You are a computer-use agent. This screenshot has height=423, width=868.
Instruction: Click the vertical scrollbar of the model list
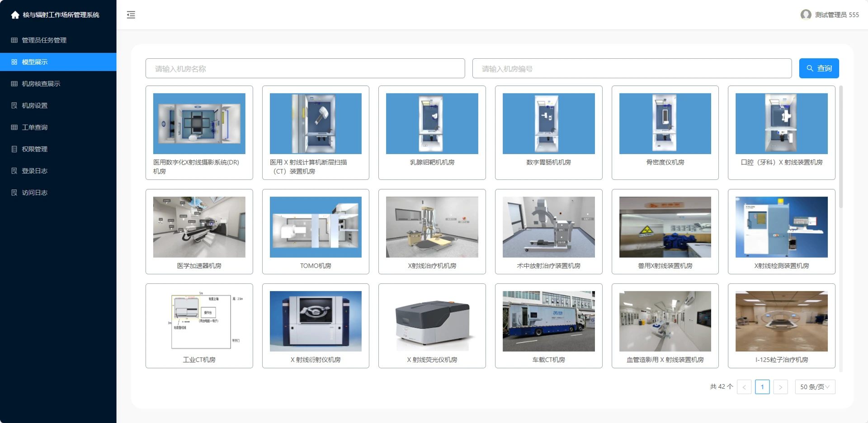click(841, 147)
